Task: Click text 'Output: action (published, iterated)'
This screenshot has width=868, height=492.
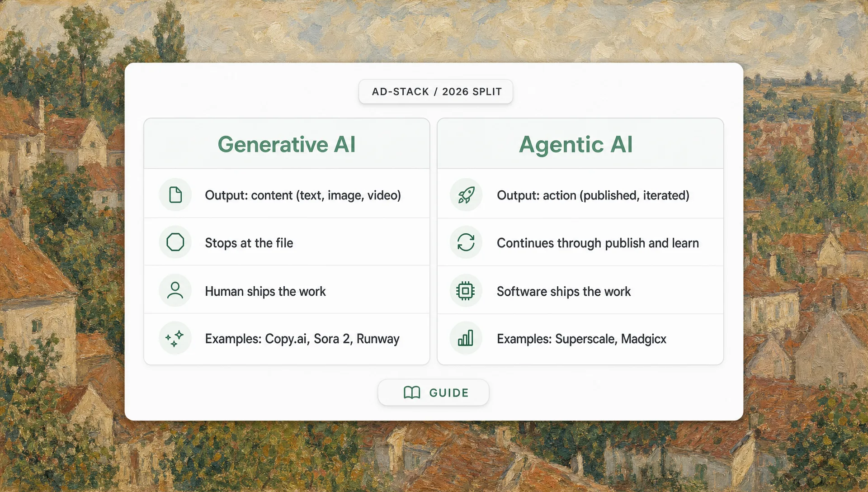Action: point(593,195)
